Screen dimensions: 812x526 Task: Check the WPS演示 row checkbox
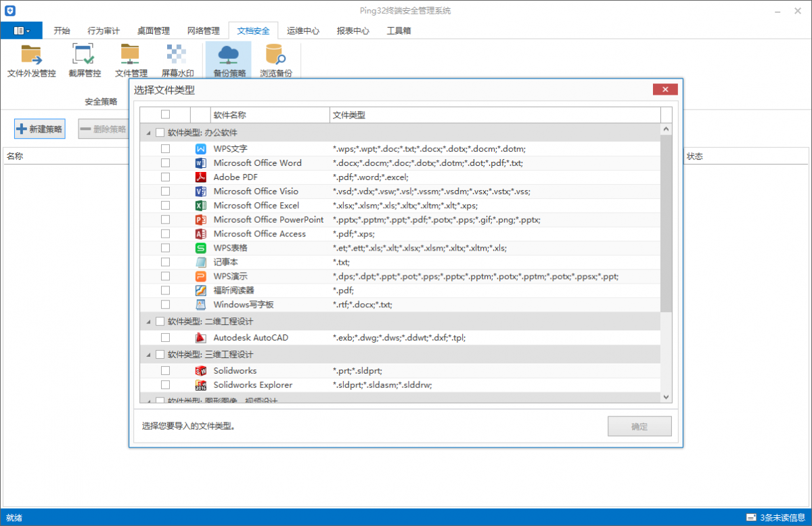(x=165, y=277)
